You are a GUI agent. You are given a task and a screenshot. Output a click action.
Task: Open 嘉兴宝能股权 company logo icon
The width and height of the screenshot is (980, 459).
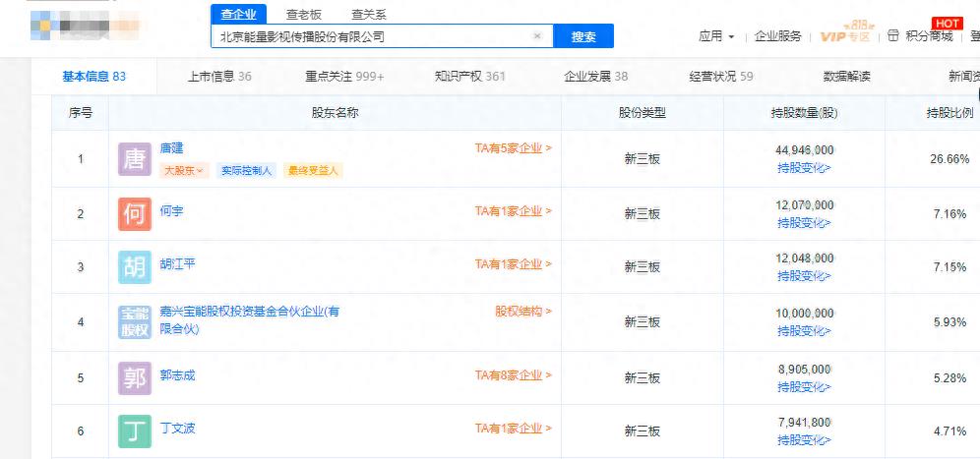pos(135,322)
